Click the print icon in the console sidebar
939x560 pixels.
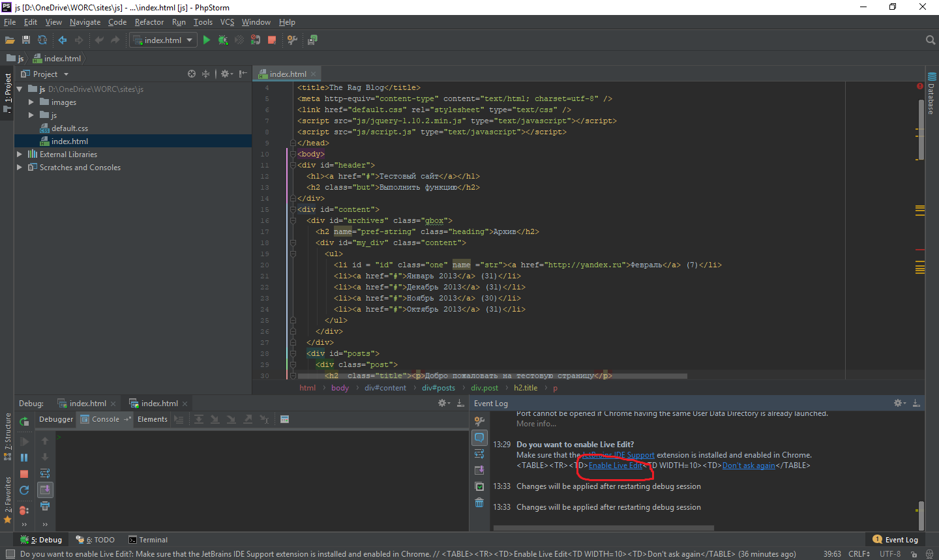[45, 507]
